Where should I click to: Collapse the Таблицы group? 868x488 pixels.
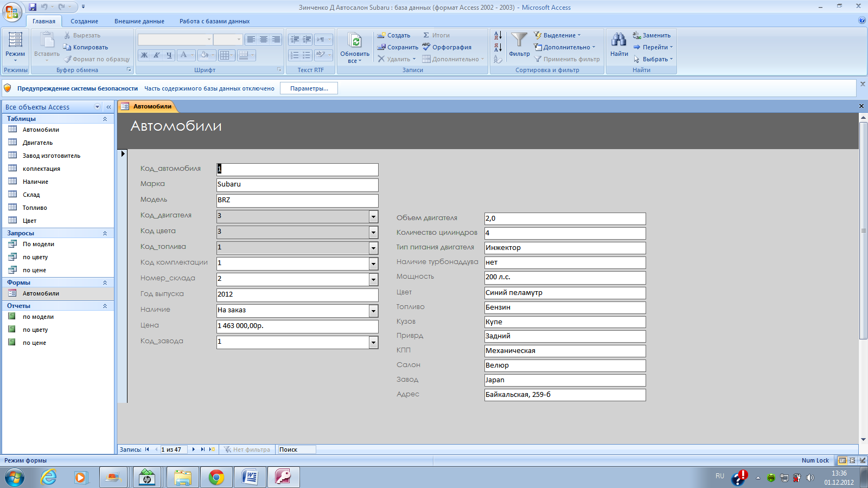pyautogui.click(x=105, y=119)
